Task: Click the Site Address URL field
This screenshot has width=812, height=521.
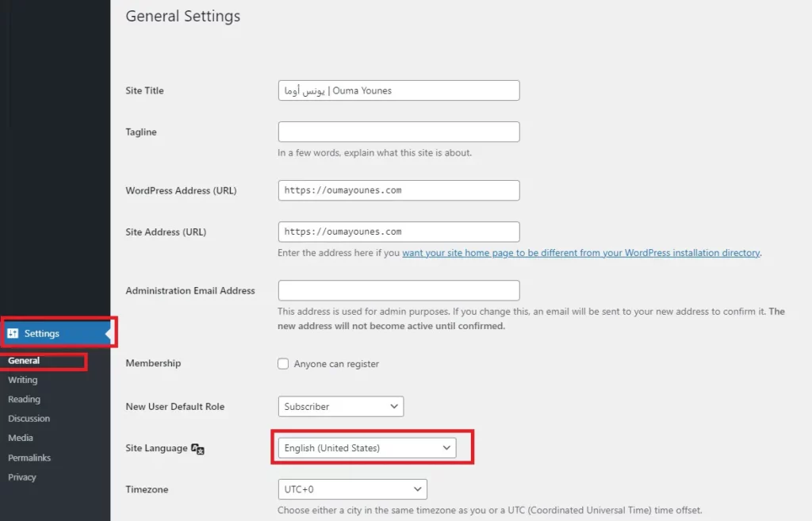Action: click(x=399, y=232)
